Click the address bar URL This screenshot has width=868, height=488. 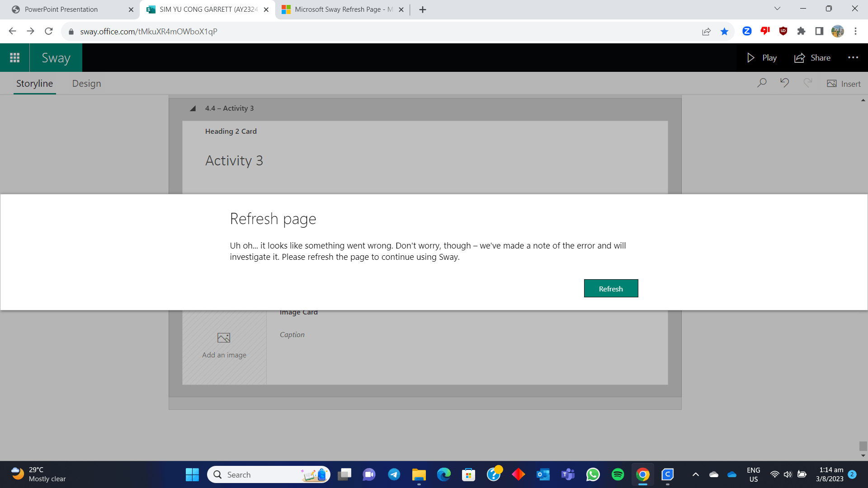(149, 31)
